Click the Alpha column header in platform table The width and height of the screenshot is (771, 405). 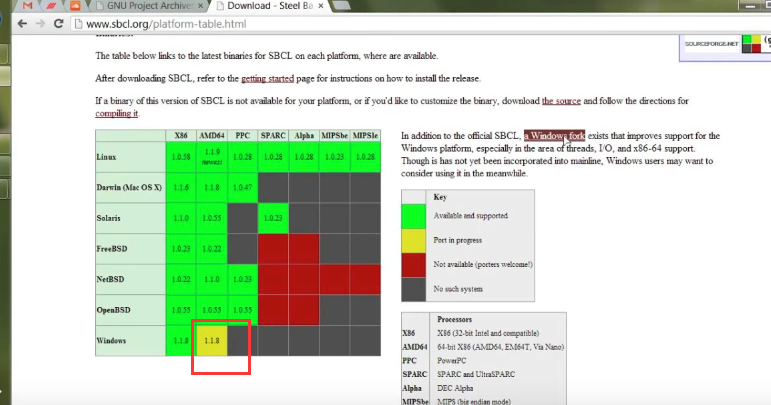[304, 136]
